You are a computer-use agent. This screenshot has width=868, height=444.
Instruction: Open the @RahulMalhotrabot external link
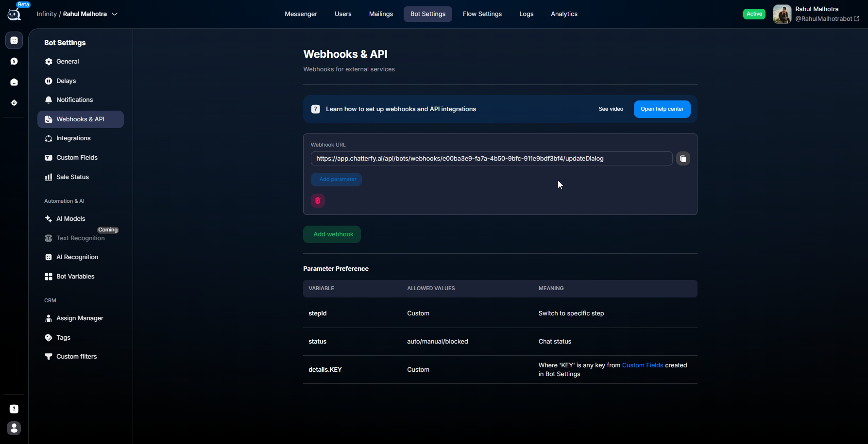tap(827, 19)
